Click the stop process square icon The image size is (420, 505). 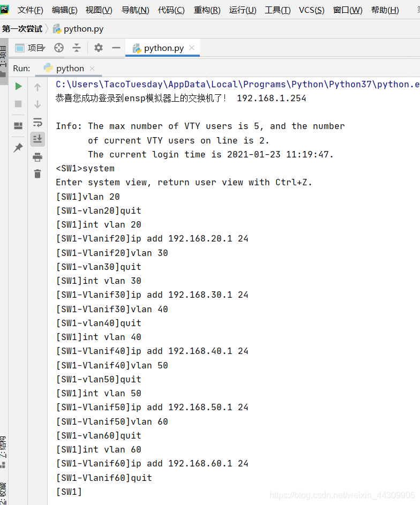18,104
